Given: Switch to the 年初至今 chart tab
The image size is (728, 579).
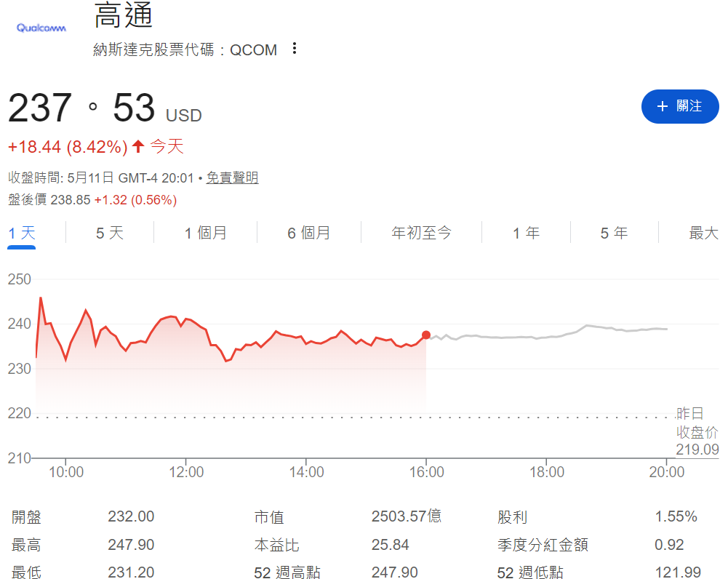Looking at the screenshot, I should [x=421, y=233].
